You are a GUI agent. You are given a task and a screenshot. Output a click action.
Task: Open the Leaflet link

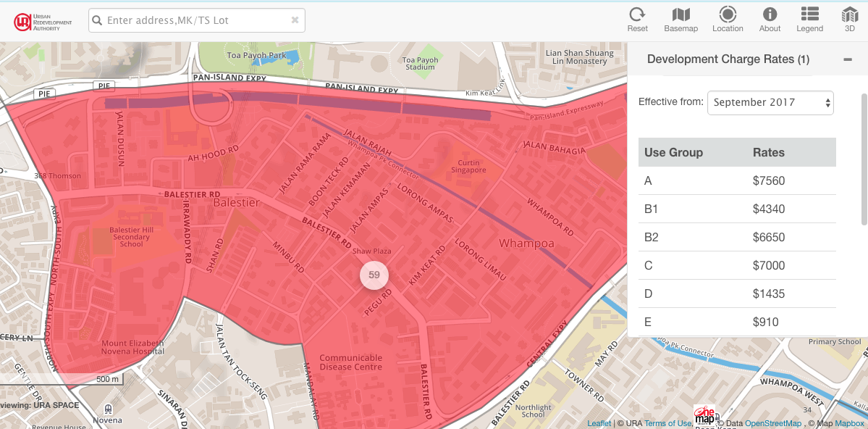[599, 423]
